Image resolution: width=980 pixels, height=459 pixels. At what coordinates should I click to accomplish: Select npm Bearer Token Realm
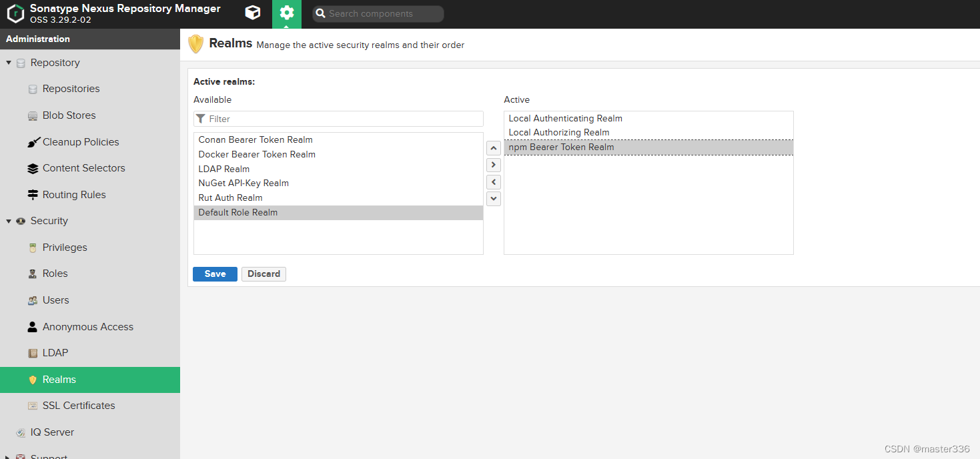click(648, 147)
